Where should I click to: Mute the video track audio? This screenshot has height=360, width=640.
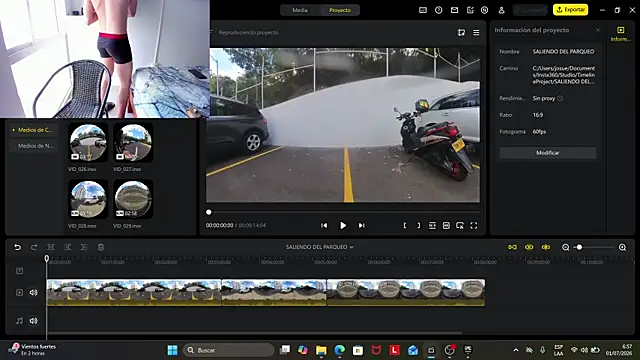click(33, 293)
